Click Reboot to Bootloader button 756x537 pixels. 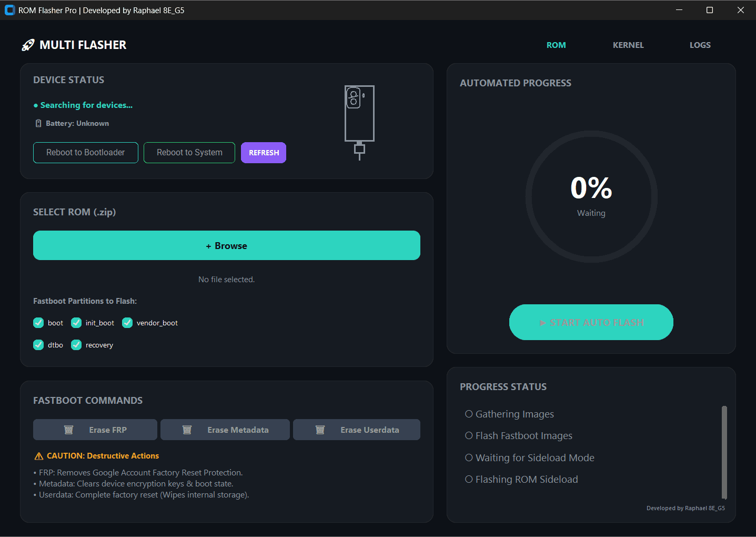click(86, 153)
